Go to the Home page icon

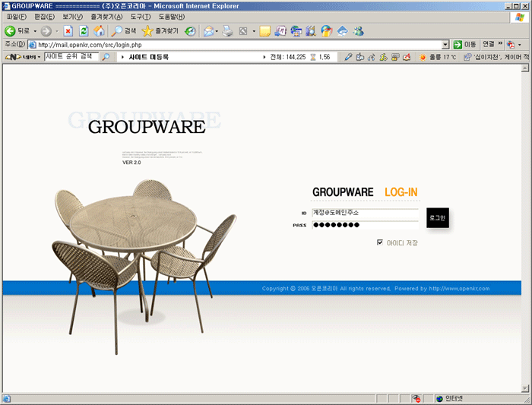[98, 31]
